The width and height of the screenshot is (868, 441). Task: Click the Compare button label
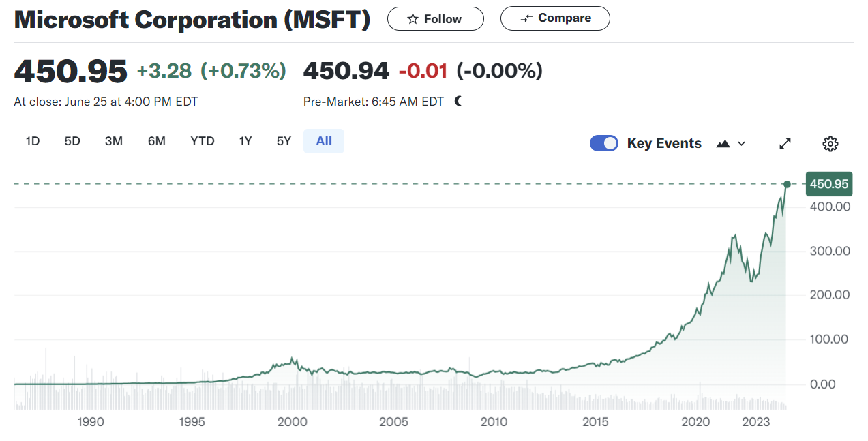[565, 18]
